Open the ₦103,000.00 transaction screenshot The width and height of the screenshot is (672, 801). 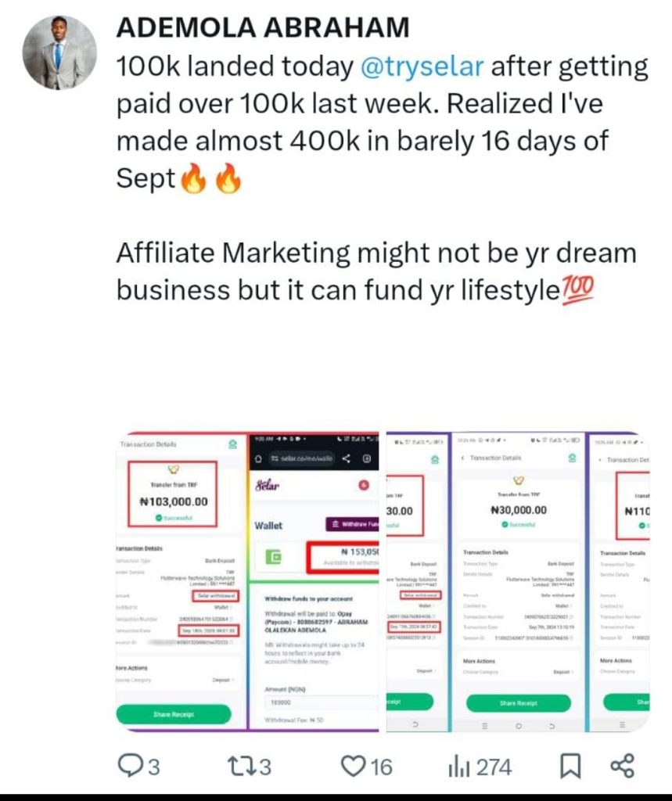(x=181, y=582)
